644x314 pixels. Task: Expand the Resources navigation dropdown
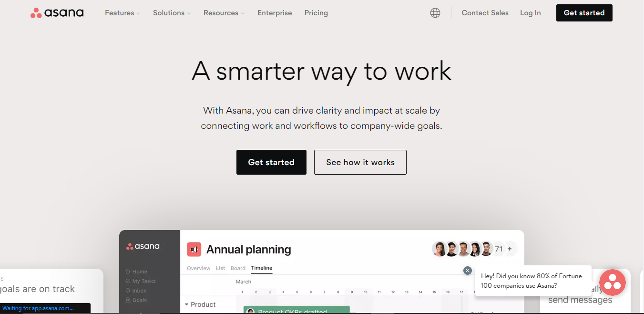(224, 13)
